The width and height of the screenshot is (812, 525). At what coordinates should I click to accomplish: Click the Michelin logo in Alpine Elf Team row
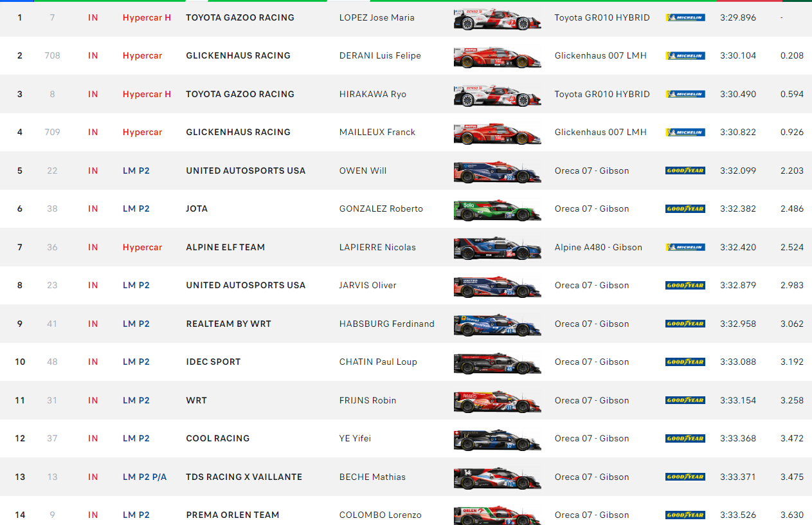(x=685, y=247)
